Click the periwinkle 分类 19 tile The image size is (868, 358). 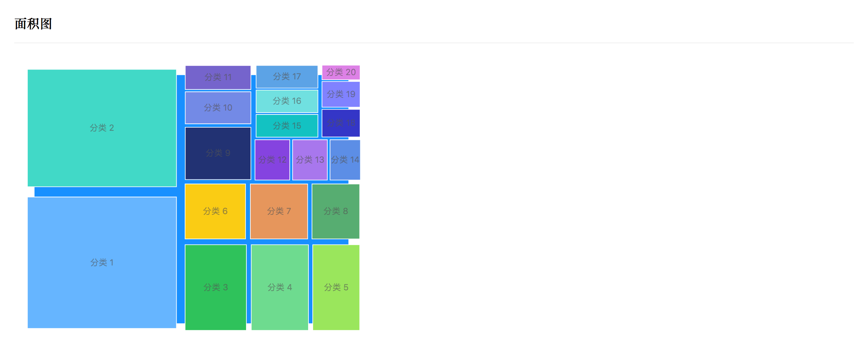click(341, 94)
